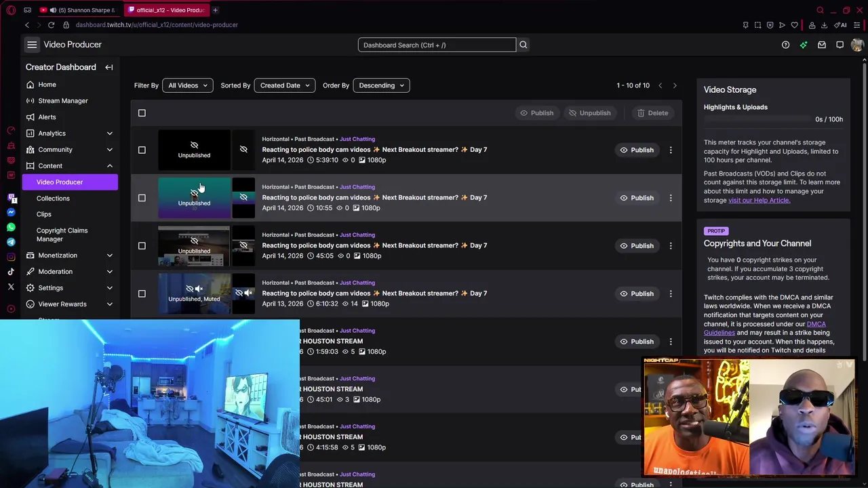Select checkbox for the 6:10:32 video

142,293
